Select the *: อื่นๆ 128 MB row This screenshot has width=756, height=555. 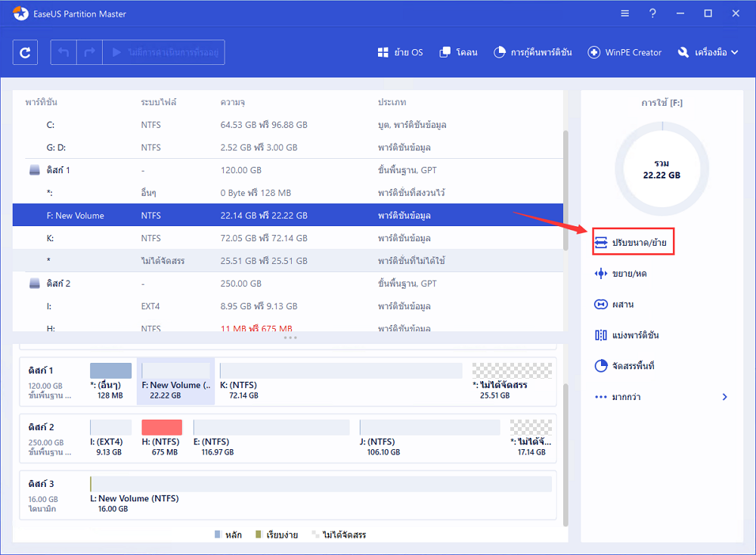coord(288,193)
